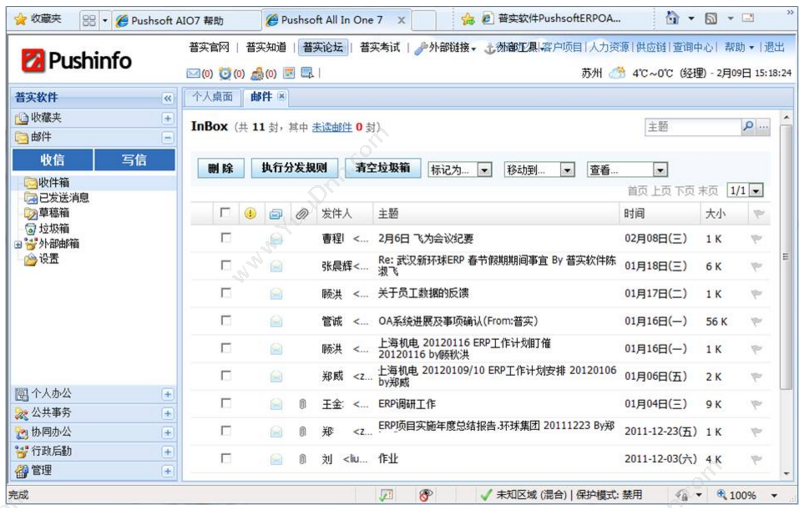801x508 pixels.
Task: Open the 垃圾箱 folder
Action: (x=54, y=228)
